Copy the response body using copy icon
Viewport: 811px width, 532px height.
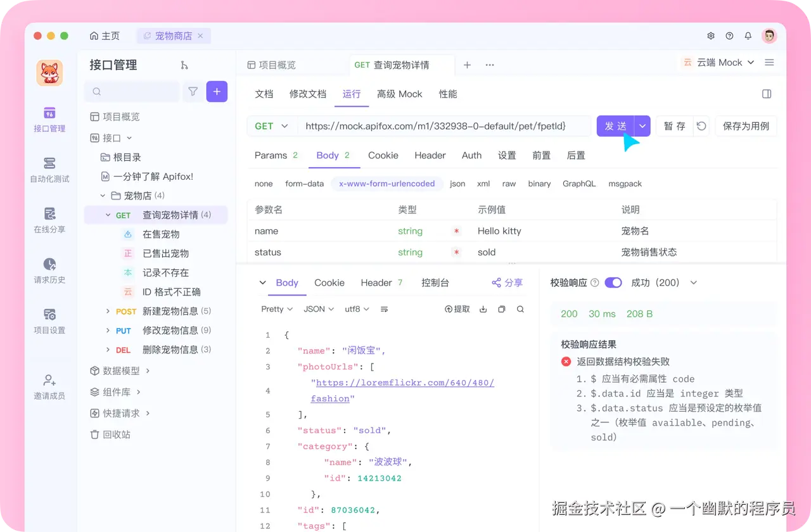click(x=501, y=309)
